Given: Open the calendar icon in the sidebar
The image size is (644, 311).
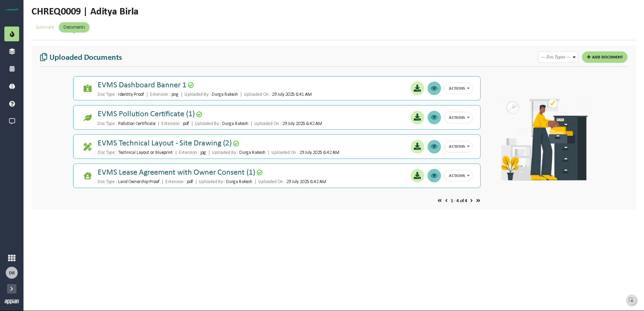Looking at the screenshot, I should pyautogui.click(x=12, y=69).
